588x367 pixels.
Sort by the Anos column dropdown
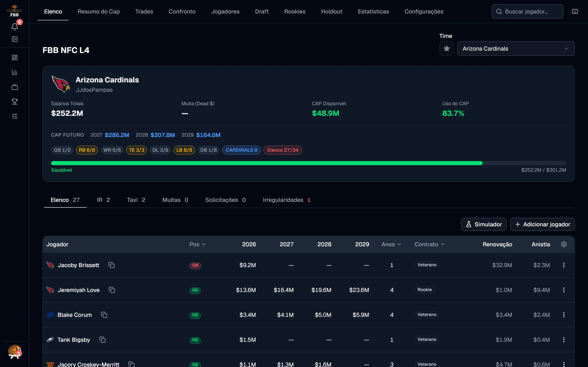(x=391, y=244)
